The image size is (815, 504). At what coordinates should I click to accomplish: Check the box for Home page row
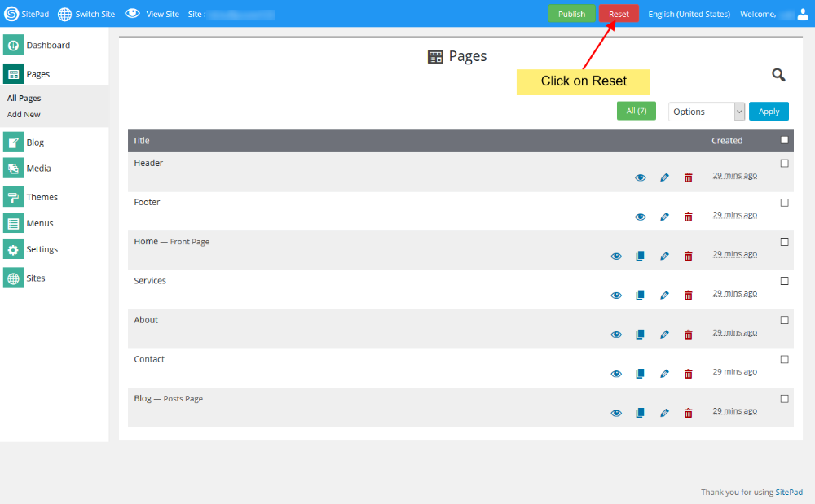tap(784, 242)
